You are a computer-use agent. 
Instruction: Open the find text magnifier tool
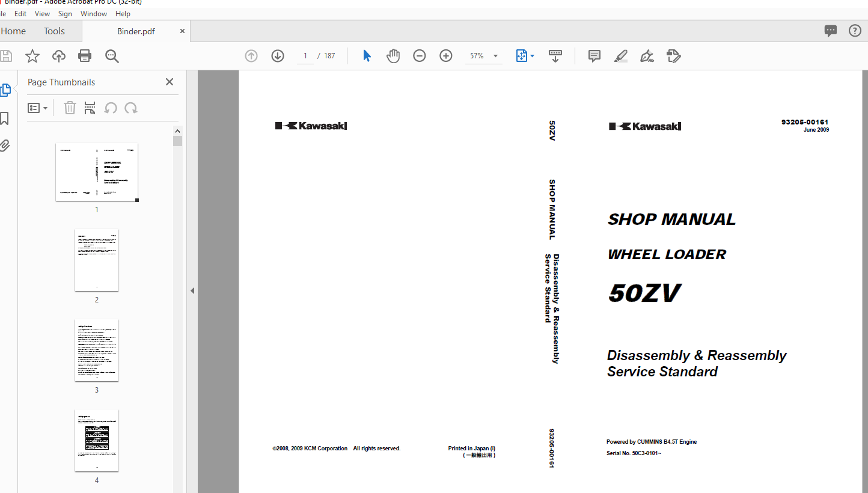click(112, 56)
